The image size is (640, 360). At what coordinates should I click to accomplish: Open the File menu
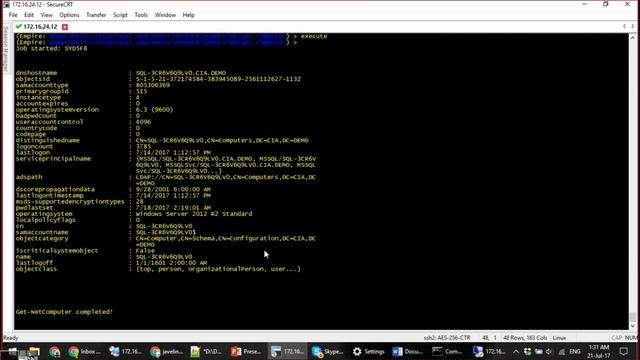tap(13, 15)
